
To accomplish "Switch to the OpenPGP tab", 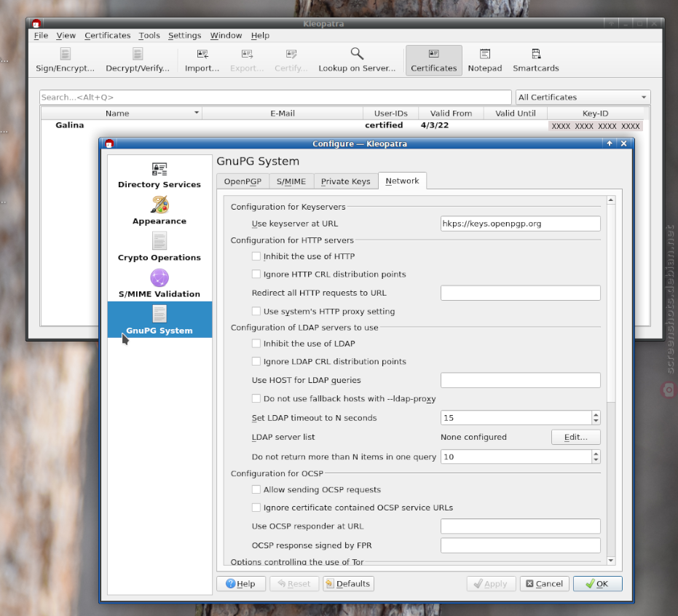I will pyautogui.click(x=243, y=181).
